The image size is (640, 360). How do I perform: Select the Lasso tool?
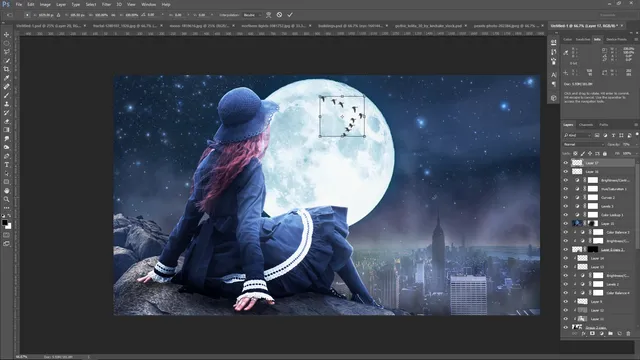(x=7, y=52)
